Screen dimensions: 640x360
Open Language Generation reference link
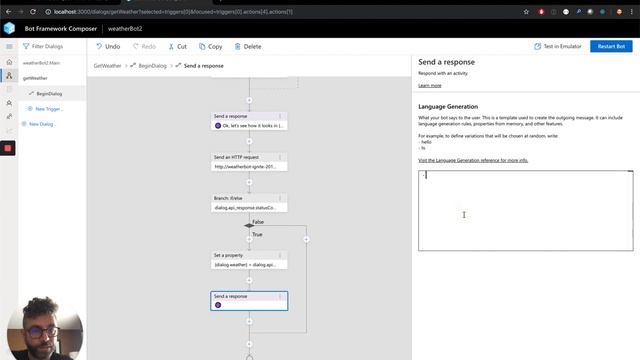473,160
